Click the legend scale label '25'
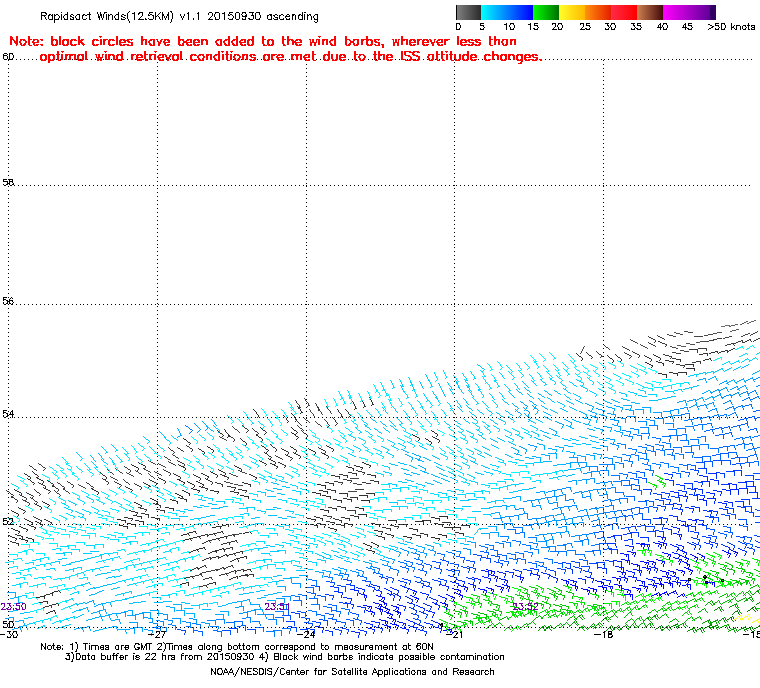Screen dimensions: 760x688 click(x=585, y=27)
